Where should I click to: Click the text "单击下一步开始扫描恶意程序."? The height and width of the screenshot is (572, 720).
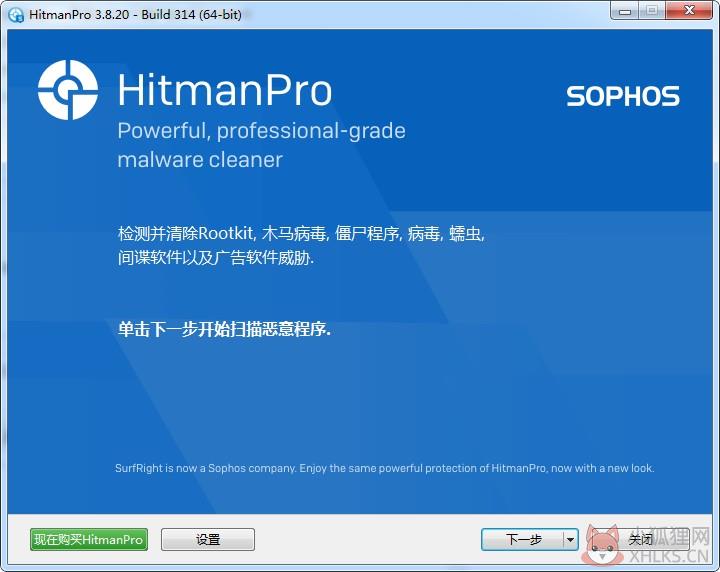224,329
